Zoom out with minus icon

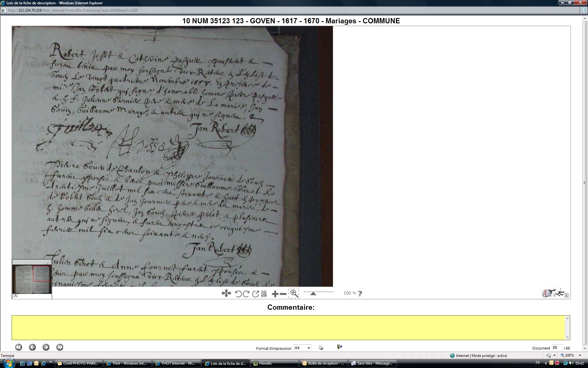[283, 294]
